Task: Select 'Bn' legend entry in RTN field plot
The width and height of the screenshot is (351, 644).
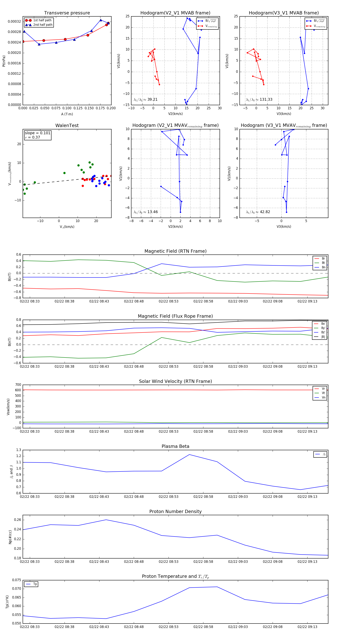Action: coord(320,267)
